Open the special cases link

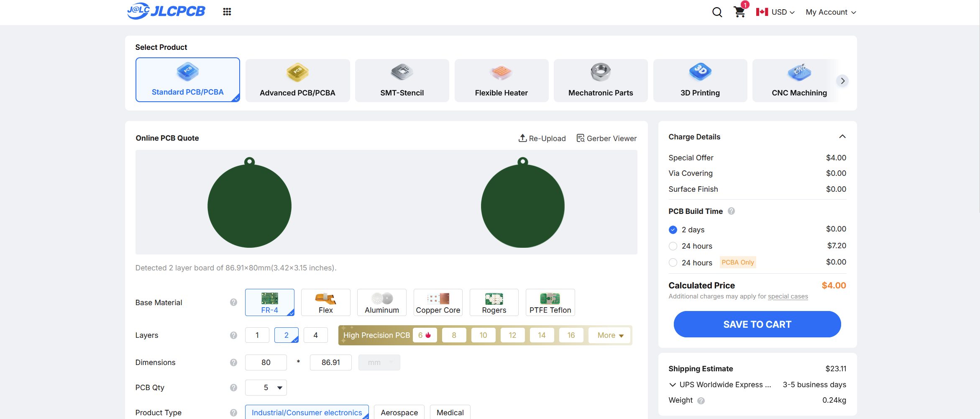click(788, 296)
